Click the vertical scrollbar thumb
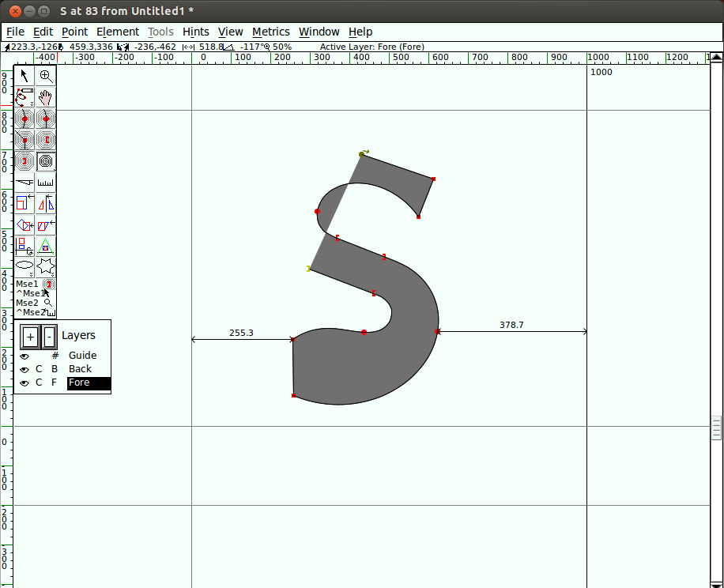This screenshot has height=588, width=724. tap(716, 428)
